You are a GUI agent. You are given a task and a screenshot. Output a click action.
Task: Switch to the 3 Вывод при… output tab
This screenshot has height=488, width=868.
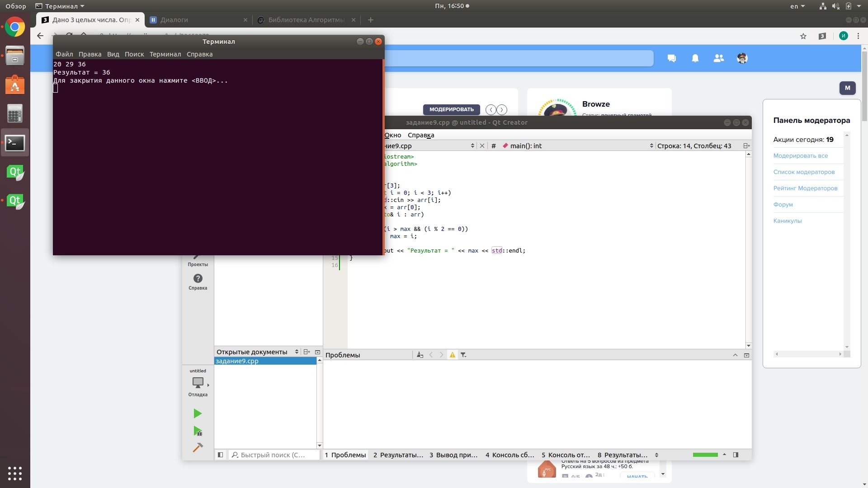pos(453,455)
